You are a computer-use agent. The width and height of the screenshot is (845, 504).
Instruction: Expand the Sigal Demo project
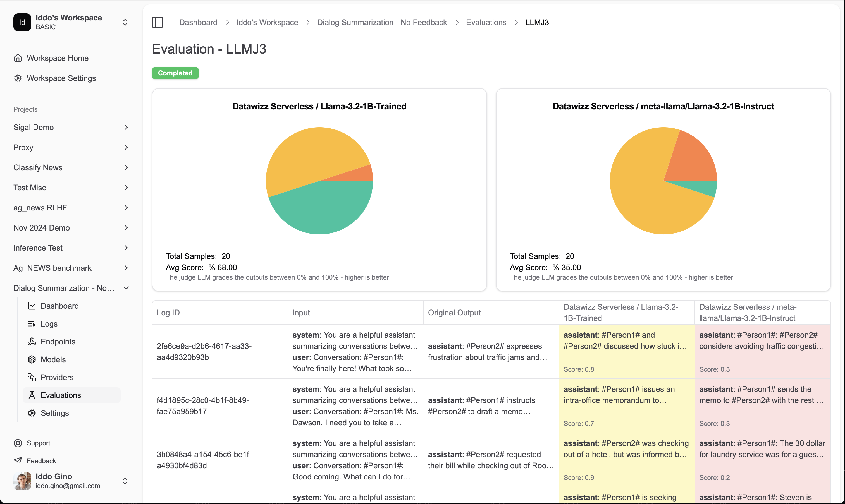(126, 127)
